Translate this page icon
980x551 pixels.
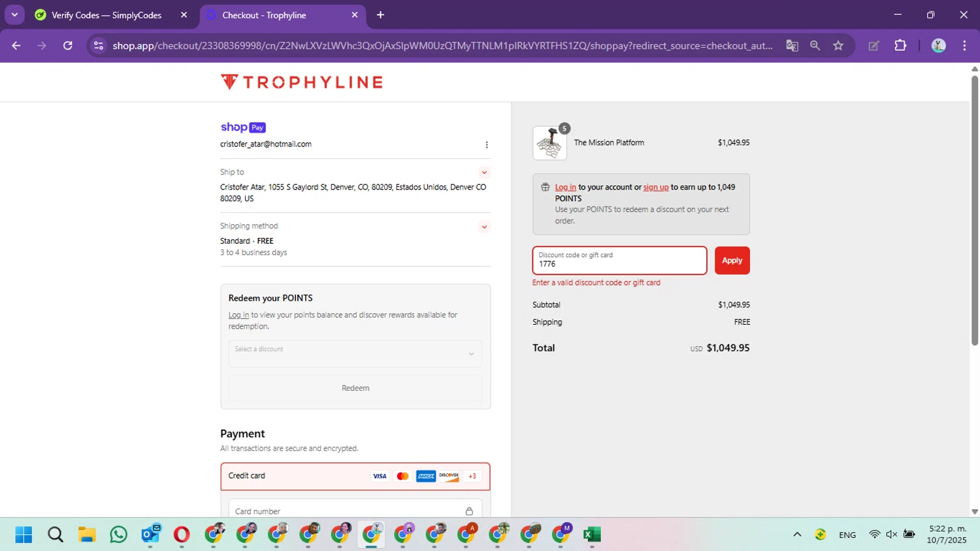[792, 46]
